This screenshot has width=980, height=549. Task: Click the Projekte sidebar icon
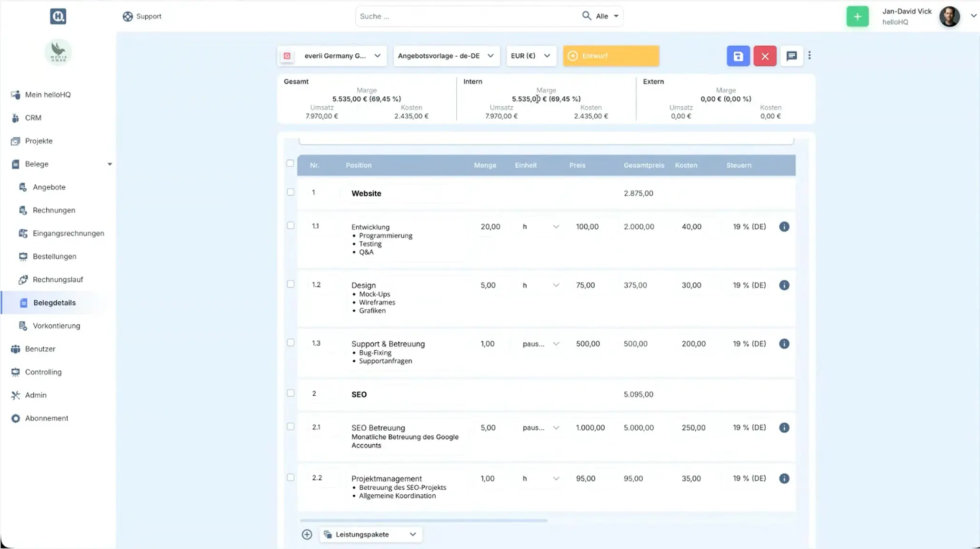15,141
